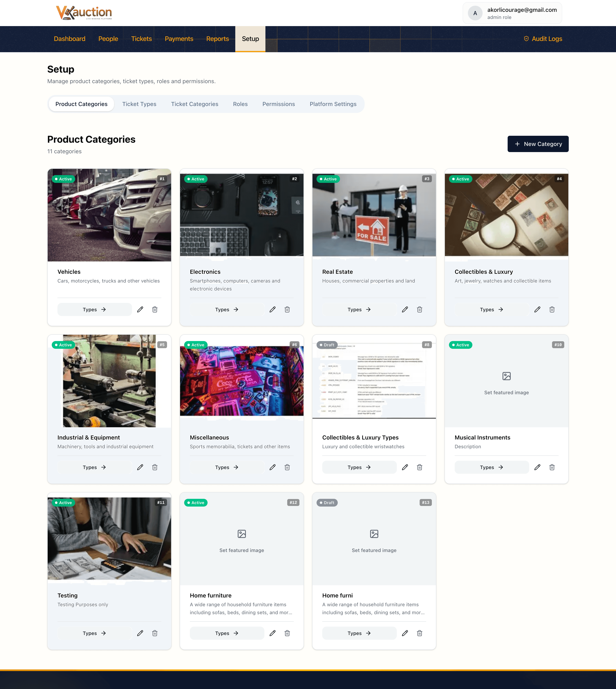Delete the Testing category

pyautogui.click(x=155, y=633)
